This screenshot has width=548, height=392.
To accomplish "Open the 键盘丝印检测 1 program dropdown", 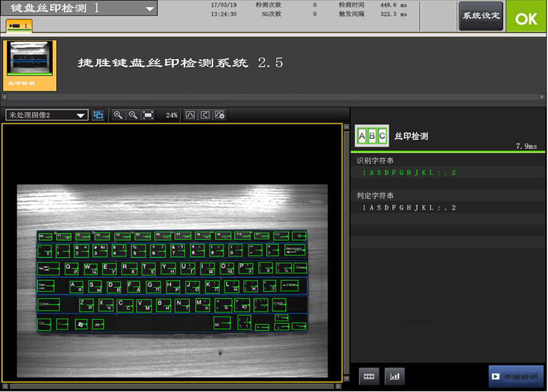I will pyautogui.click(x=79, y=9).
